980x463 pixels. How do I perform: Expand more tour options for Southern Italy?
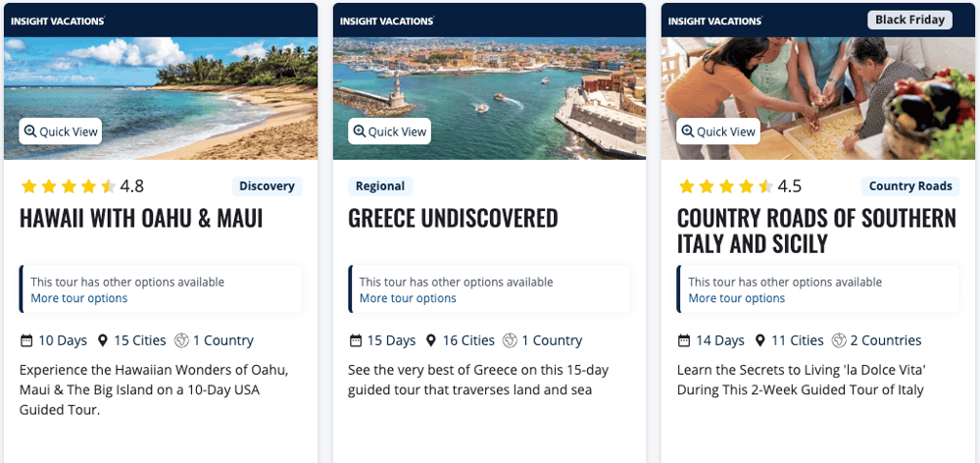click(737, 298)
